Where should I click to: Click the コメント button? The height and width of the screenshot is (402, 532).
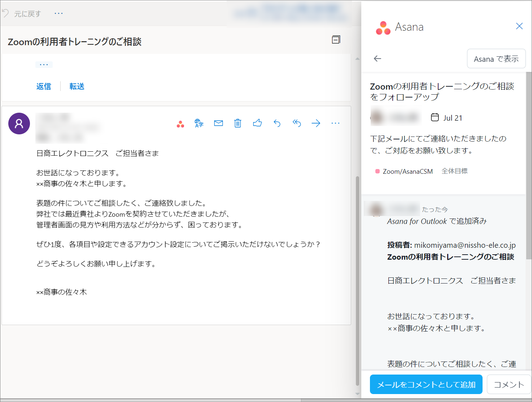509,385
